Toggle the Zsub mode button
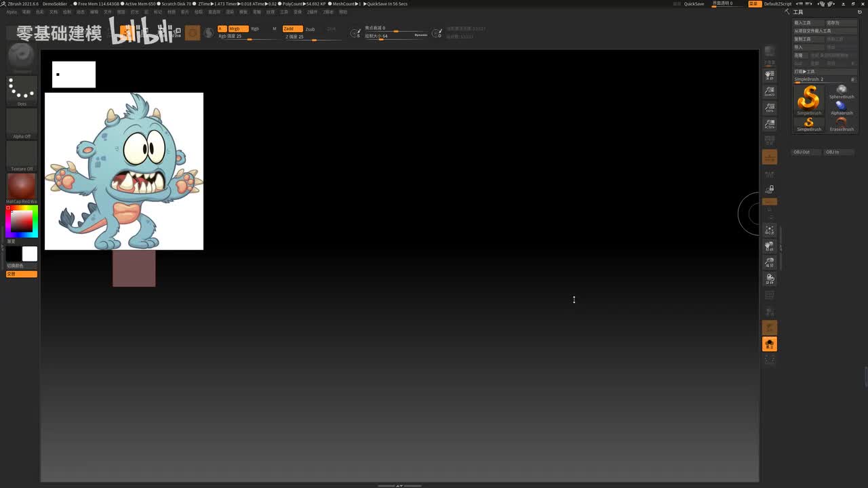Viewport: 868px width, 488px height. (310, 29)
